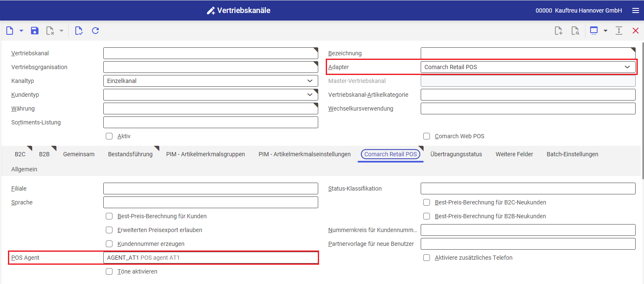Close the Vertriebskanäle application with red X
Image resolution: width=644 pixels, height=284 pixels.
(x=636, y=31)
